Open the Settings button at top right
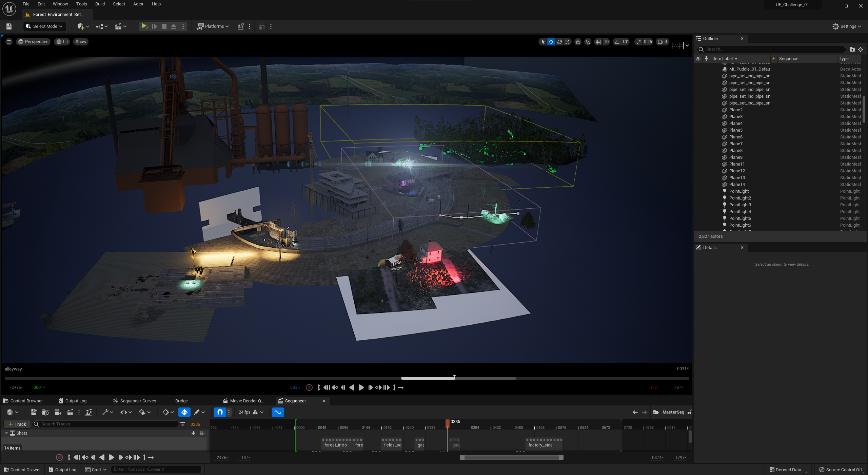Image resolution: width=868 pixels, height=475 pixels. pyautogui.click(x=847, y=26)
